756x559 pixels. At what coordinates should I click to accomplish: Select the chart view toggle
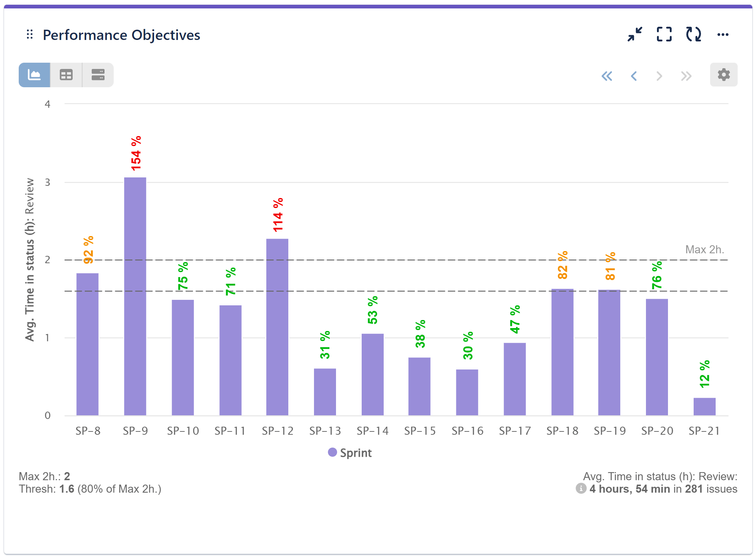point(34,75)
